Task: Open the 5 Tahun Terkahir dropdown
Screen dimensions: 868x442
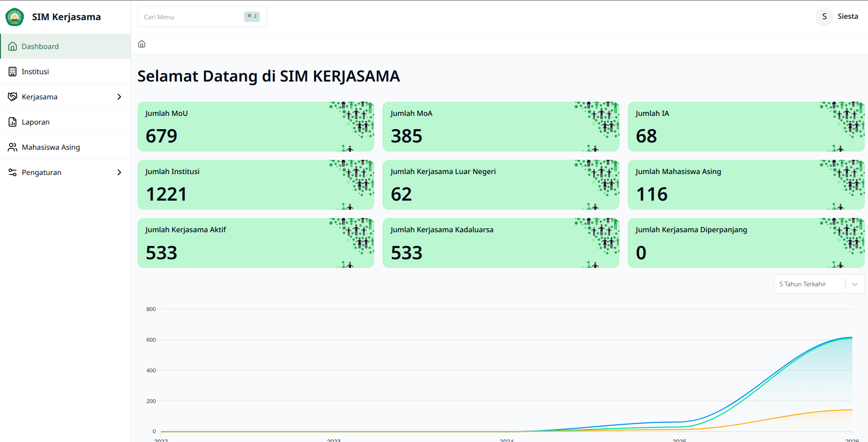Action: coord(819,284)
